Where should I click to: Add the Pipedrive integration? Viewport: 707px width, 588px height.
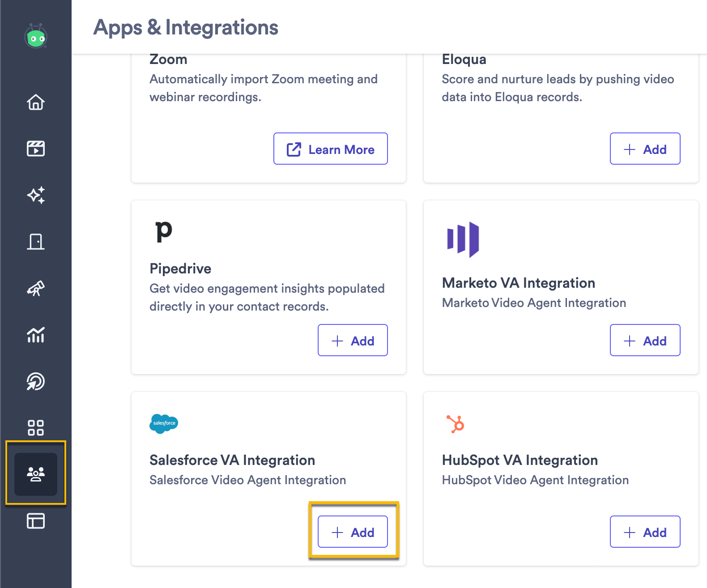(353, 341)
